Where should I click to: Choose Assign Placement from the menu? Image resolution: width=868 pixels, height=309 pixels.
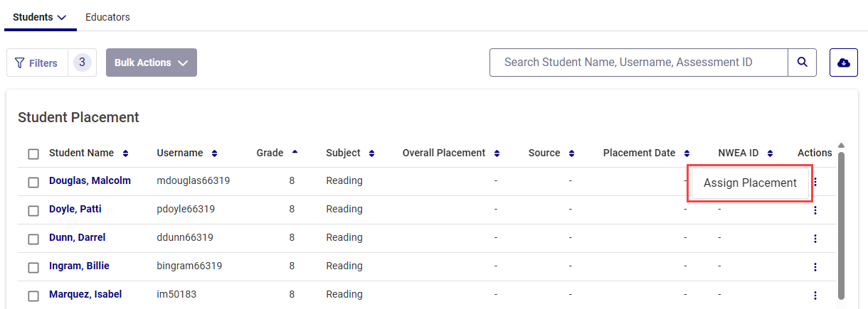pyautogui.click(x=750, y=183)
